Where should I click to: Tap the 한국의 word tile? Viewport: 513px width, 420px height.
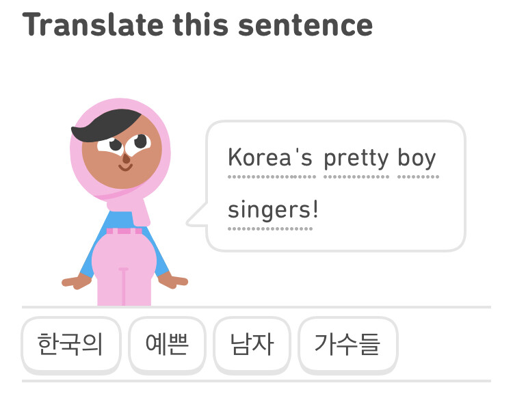tap(70, 344)
